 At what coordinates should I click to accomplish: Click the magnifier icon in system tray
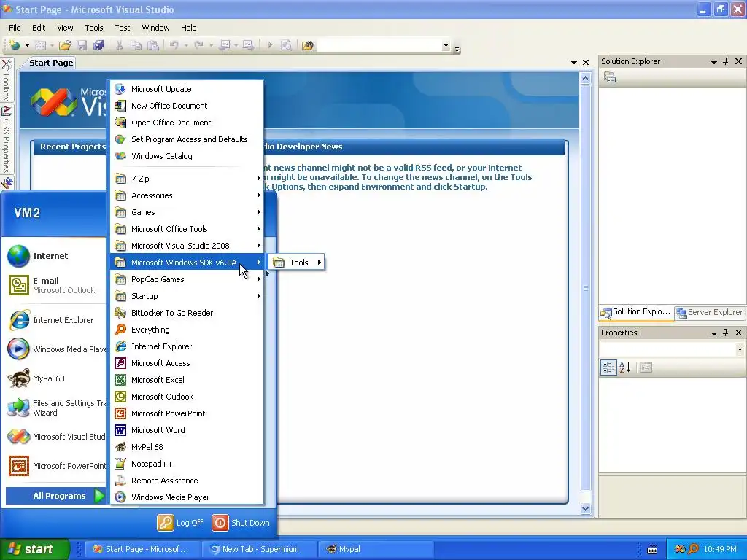(x=693, y=549)
